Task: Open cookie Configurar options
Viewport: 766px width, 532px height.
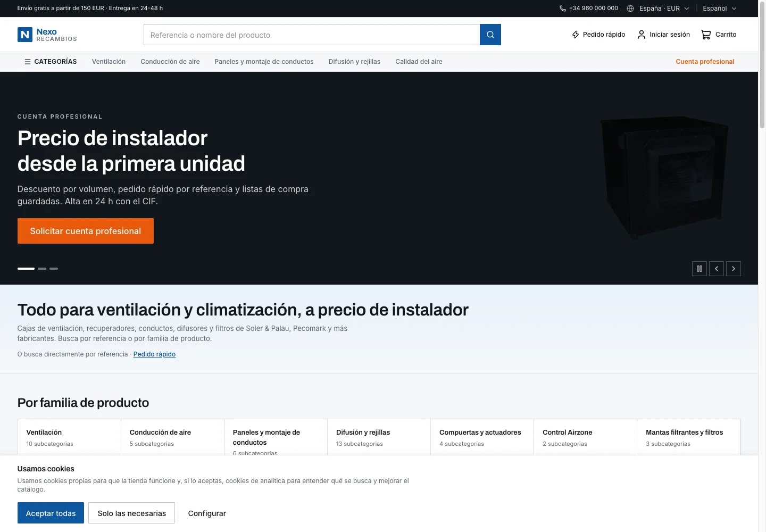Action: click(207, 513)
